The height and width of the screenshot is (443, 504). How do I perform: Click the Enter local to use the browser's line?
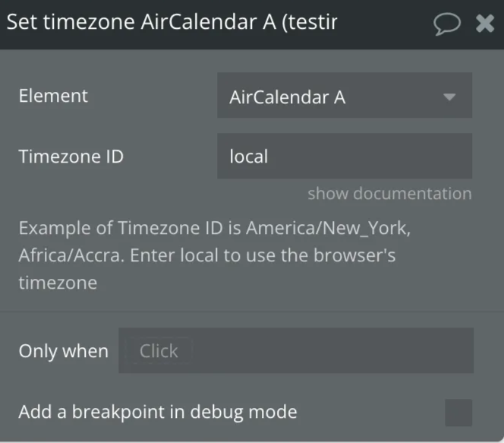pos(263,255)
